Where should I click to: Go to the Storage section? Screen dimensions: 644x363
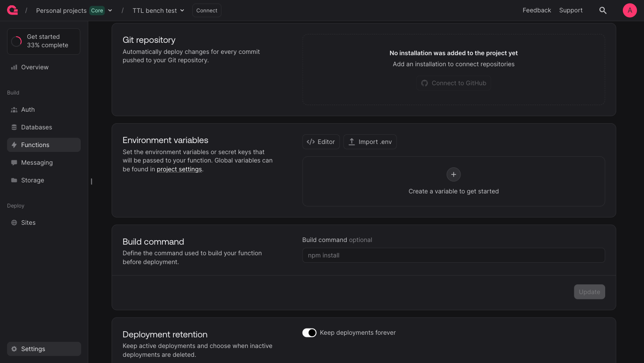coord(32,180)
